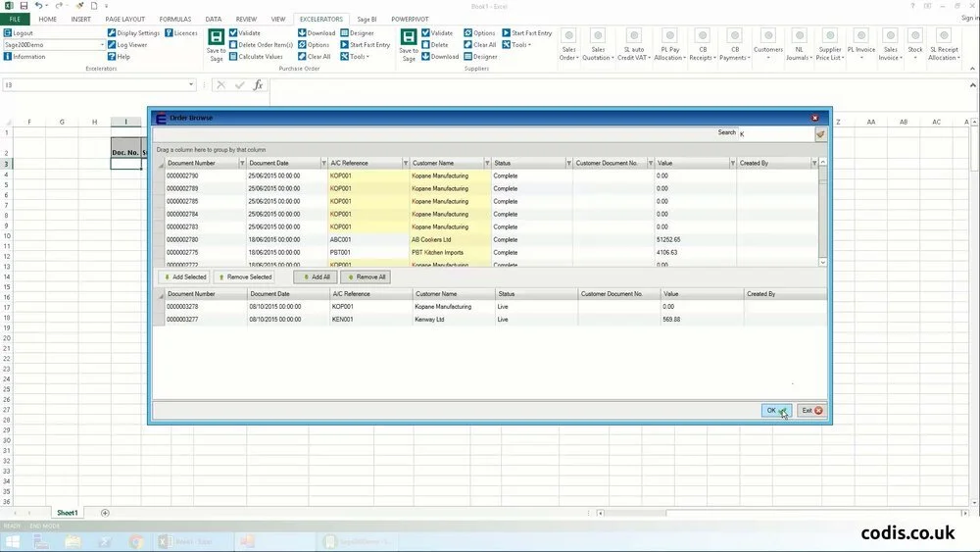Open the PL Pay Allocation dropdown
Screen dimensions: 980x552
coord(669,45)
